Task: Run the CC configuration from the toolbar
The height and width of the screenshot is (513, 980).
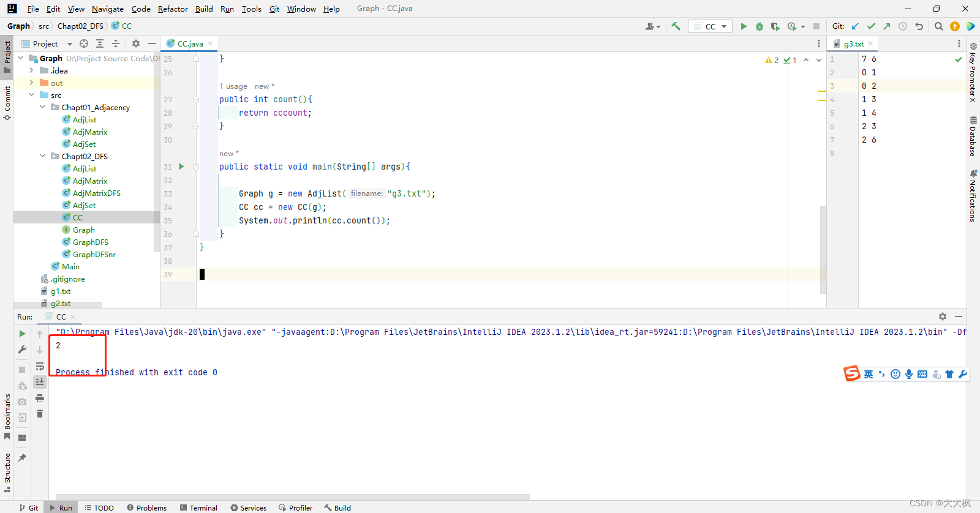Action: tap(744, 26)
